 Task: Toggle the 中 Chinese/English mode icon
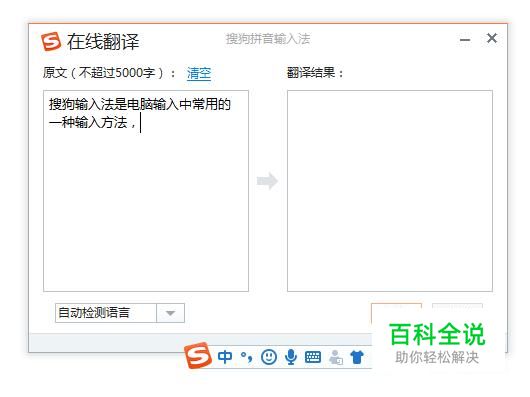(225, 357)
